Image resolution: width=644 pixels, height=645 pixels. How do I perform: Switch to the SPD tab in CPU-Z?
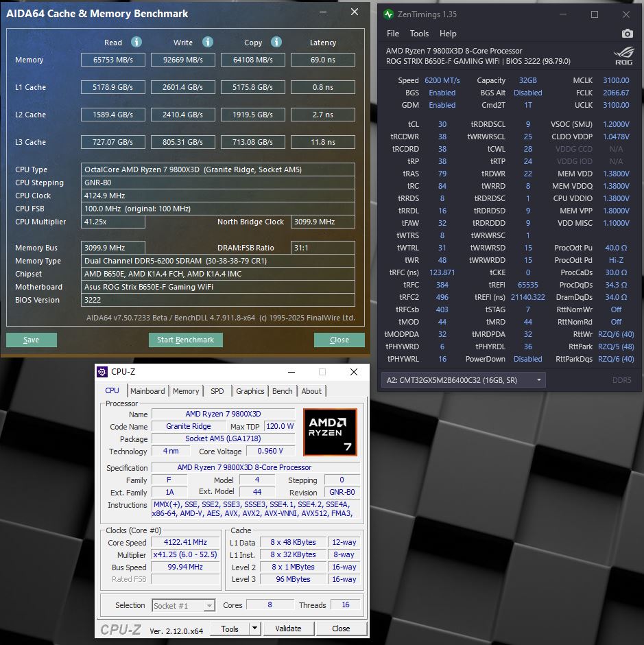coord(217,391)
